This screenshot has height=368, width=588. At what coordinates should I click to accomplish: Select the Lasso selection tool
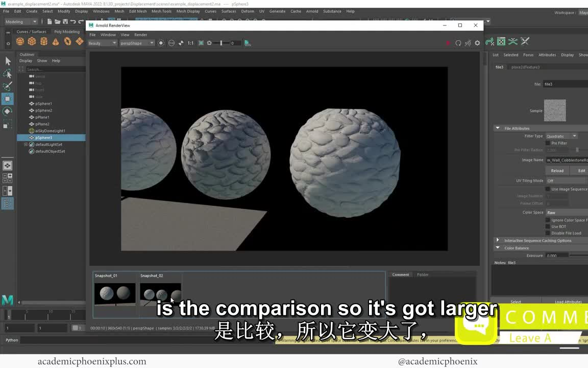click(x=8, y=74)
